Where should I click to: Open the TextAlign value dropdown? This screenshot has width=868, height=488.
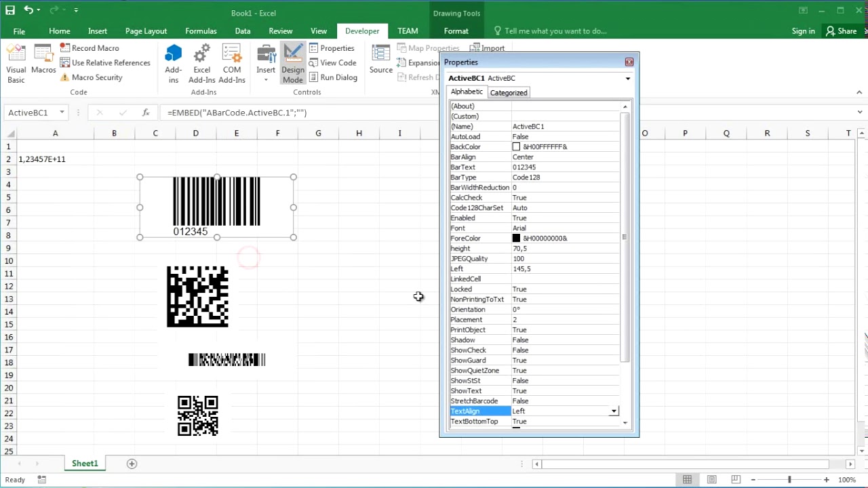pyautogui.click(x=614, y=411)
